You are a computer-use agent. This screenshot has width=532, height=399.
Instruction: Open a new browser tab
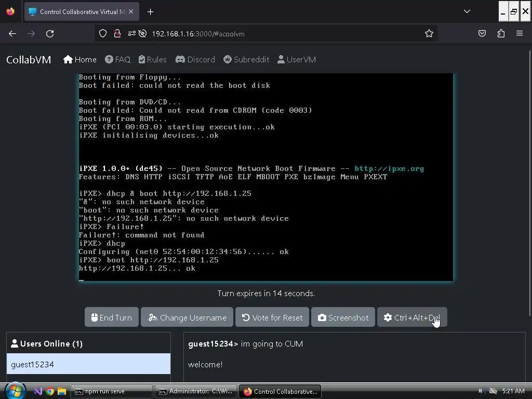(150, 12)
